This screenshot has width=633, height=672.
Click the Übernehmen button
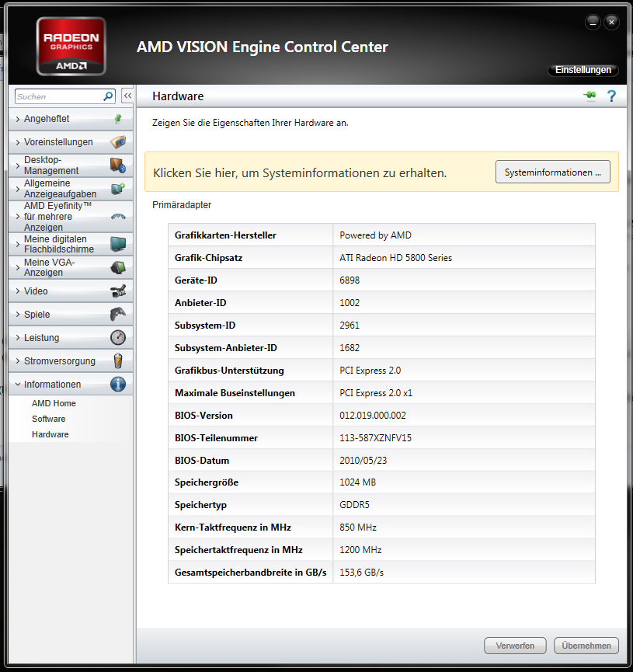coord(586,646)
